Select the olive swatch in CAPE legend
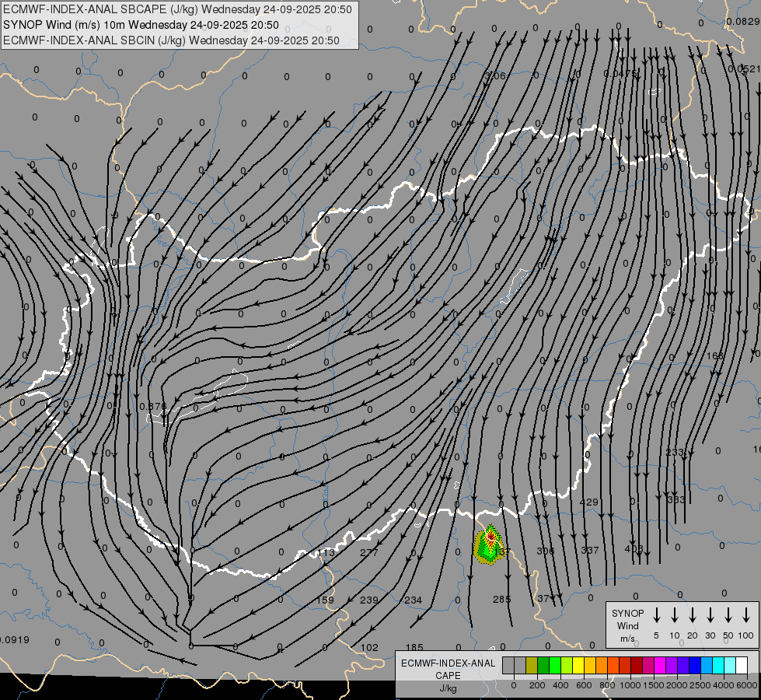The height and width of the screenshot is (700, 761). [x=532, y=665]
